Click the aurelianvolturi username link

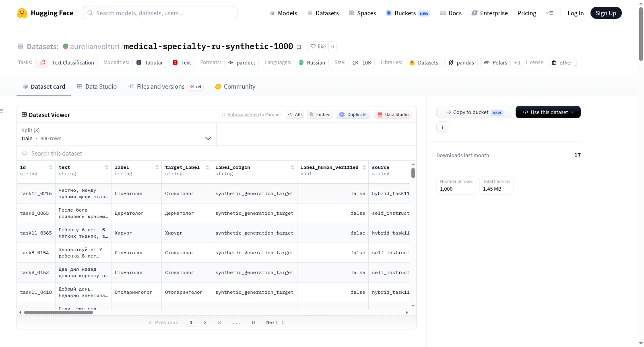(x=95, y=46)
